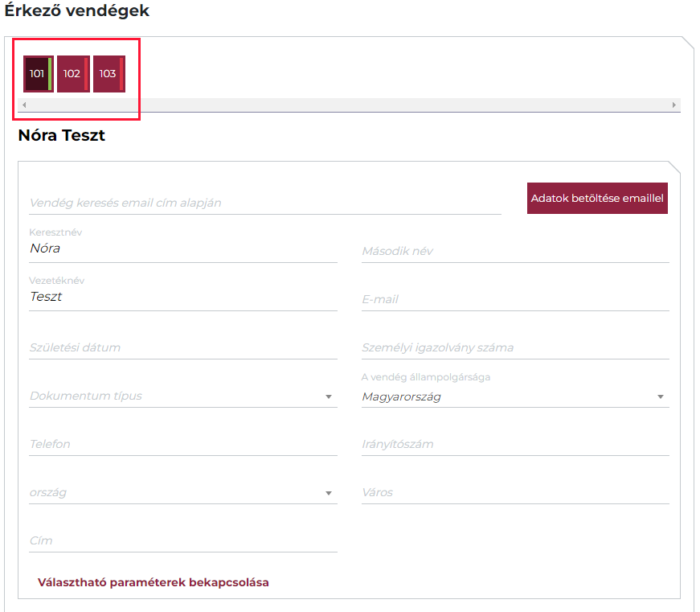Expand the A vendég állampolgársága dropdown
This screenshot has width=700, height=612.
click(514, 396)
